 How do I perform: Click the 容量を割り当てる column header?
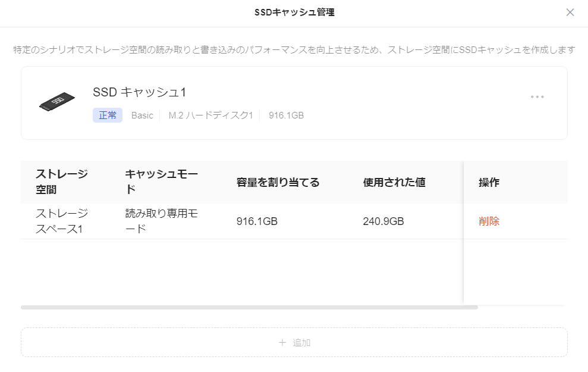pyautogui.click(x=278, y=183)
